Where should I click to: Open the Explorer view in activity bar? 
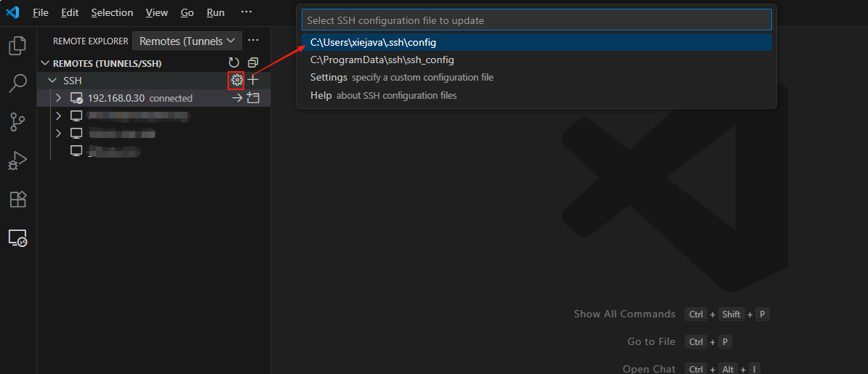coord(17,46)
